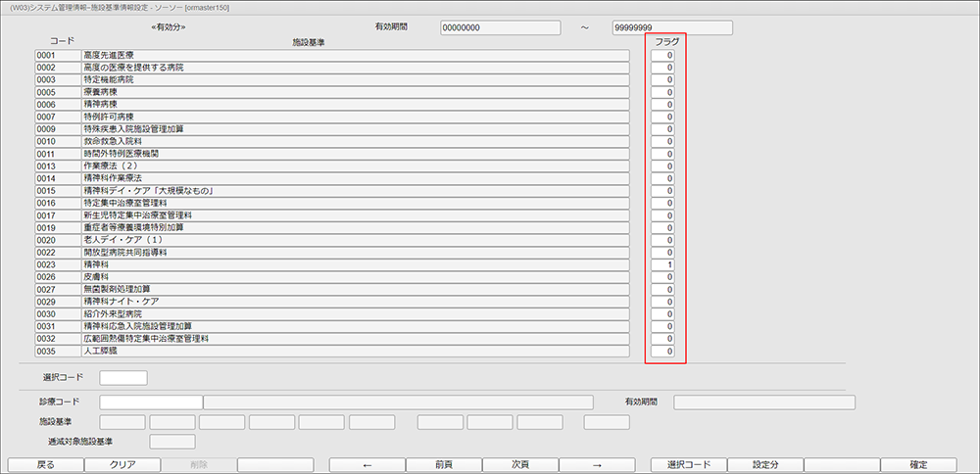Click the flag field for 療養病棟
Viewport: 980px width, 474px height.
click(x=663, y=92)
